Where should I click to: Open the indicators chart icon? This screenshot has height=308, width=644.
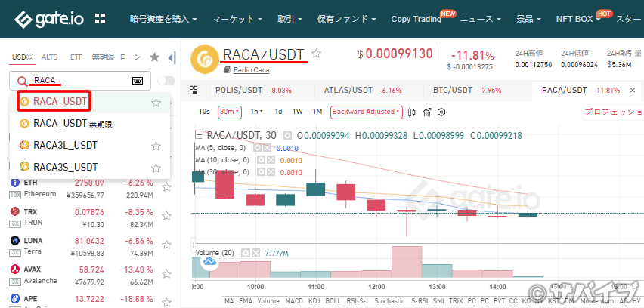tap(427, 112)
